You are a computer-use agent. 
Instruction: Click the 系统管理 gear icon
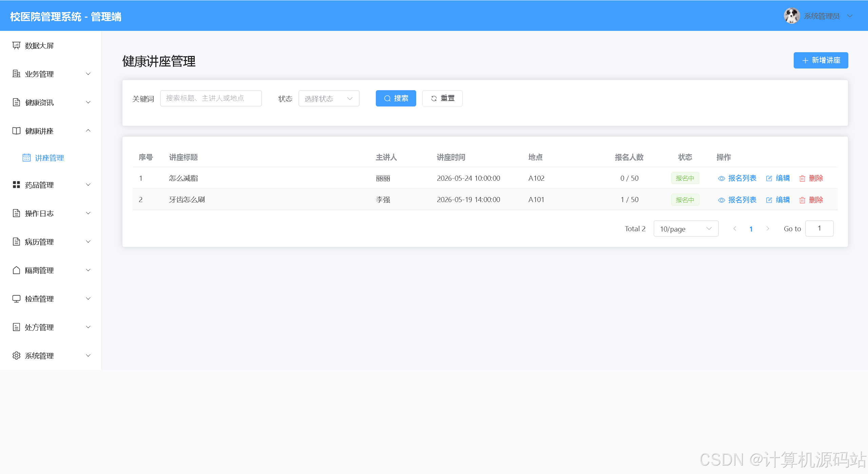[x=16, y=356]
